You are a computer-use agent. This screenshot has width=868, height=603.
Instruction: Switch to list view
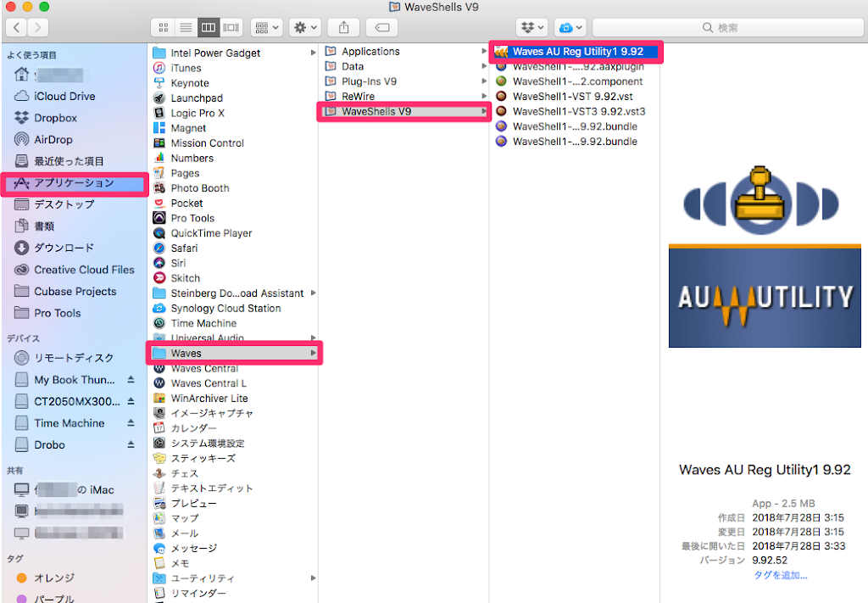[186, 27]
